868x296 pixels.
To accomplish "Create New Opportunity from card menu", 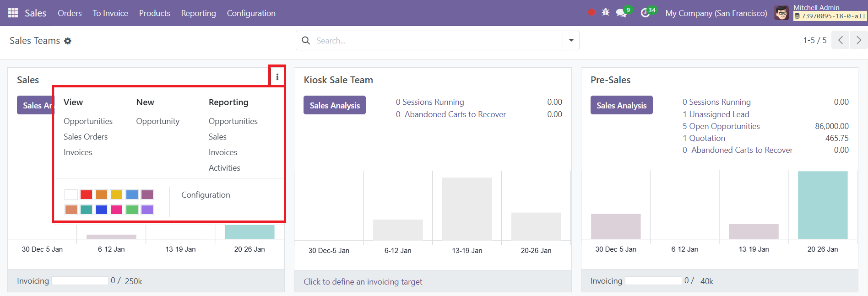I will (x=158, y=121).
